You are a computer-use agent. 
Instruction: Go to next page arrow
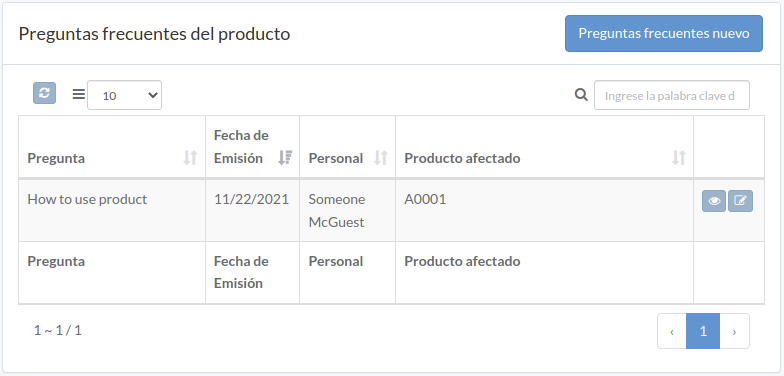click(734, 331)
